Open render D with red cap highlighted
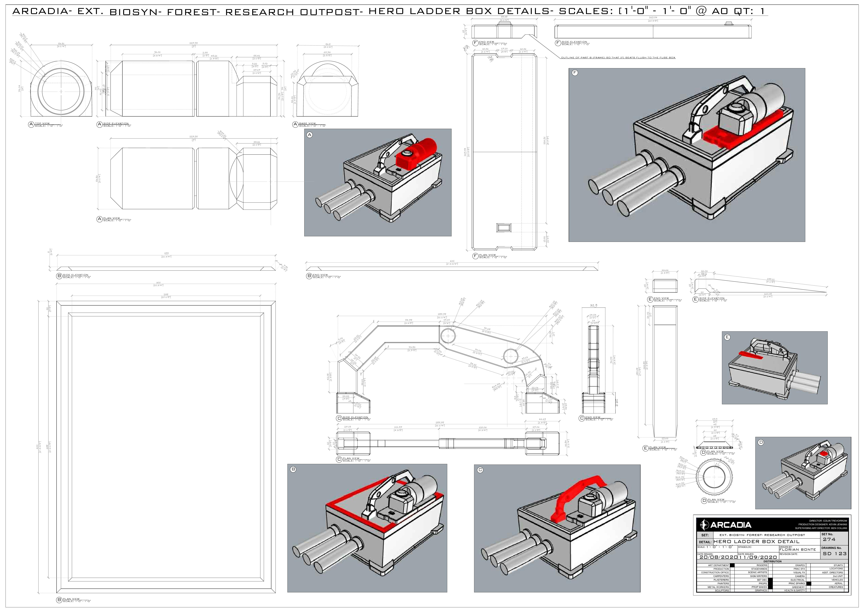Screen dimensions: 868x614 (803, 473)
